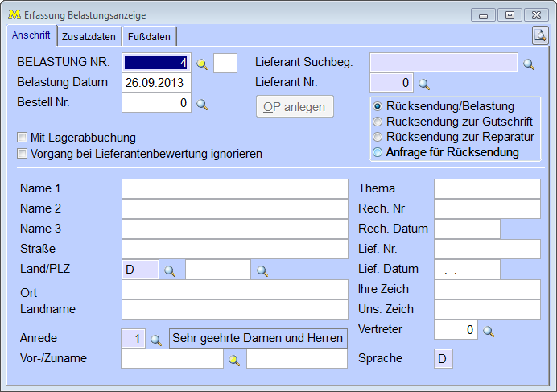Screen dimensions: 557x392
Task: Click the Vor-/Zuname search icon
Action: 233,361
